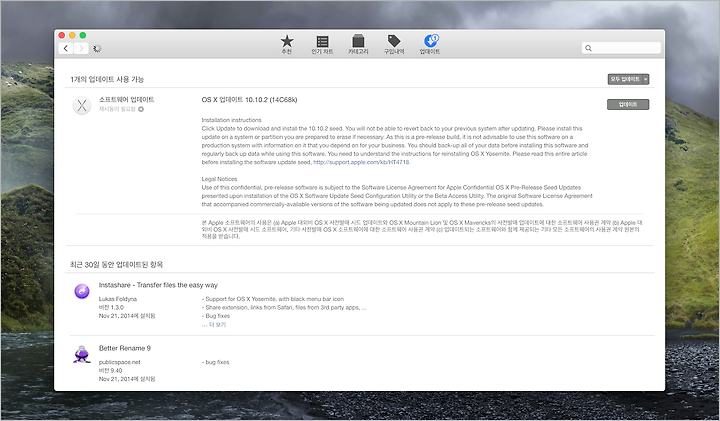Viewport: 720px width, 421px height.
Task: Click Instashare version 1.3.0 text
Action: (111, 307)
